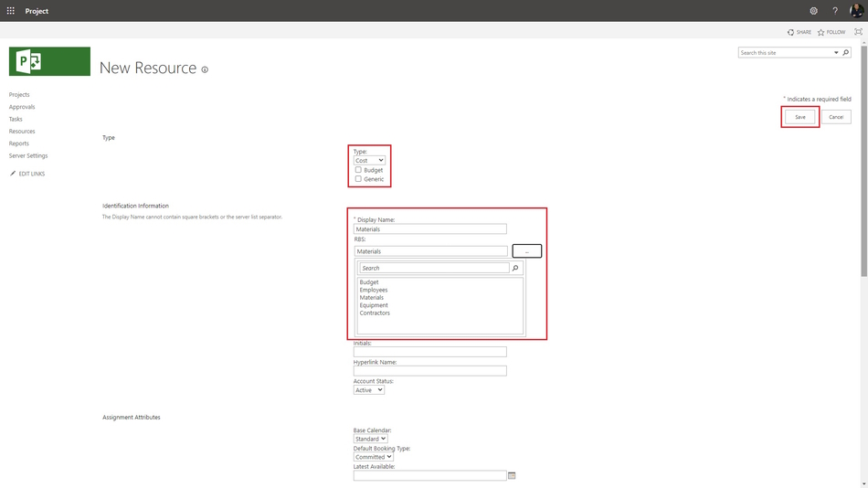
Task: Select Employees in the RBS list
Action: point(374,290)
